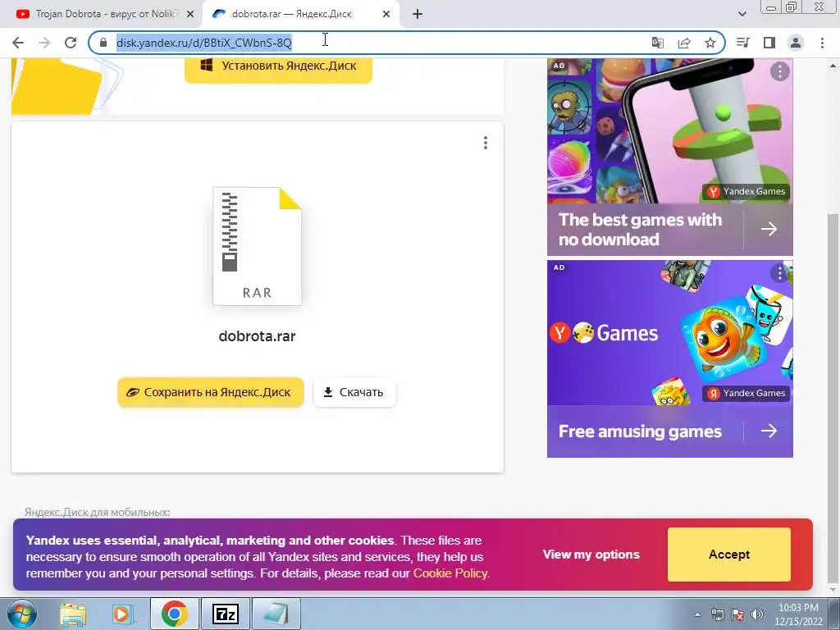Reload the page with the refresh icon

tap(71, 43)
